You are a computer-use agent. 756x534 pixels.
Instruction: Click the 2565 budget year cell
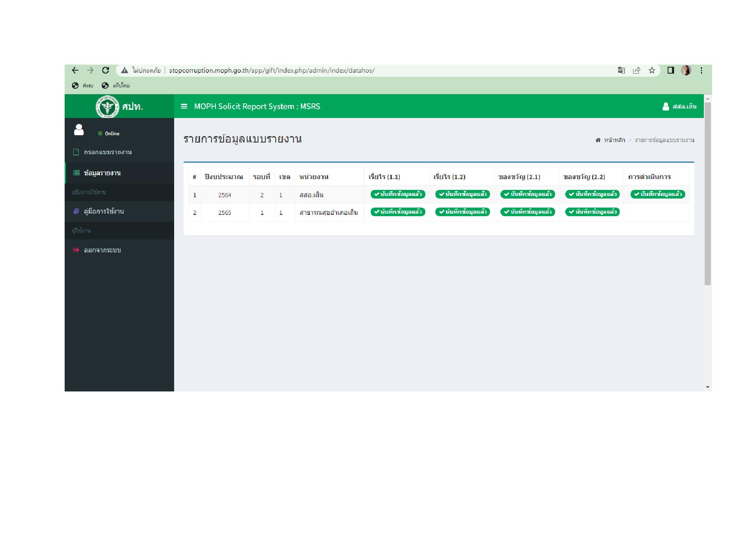pyautogui.click(x=225, y=213)
